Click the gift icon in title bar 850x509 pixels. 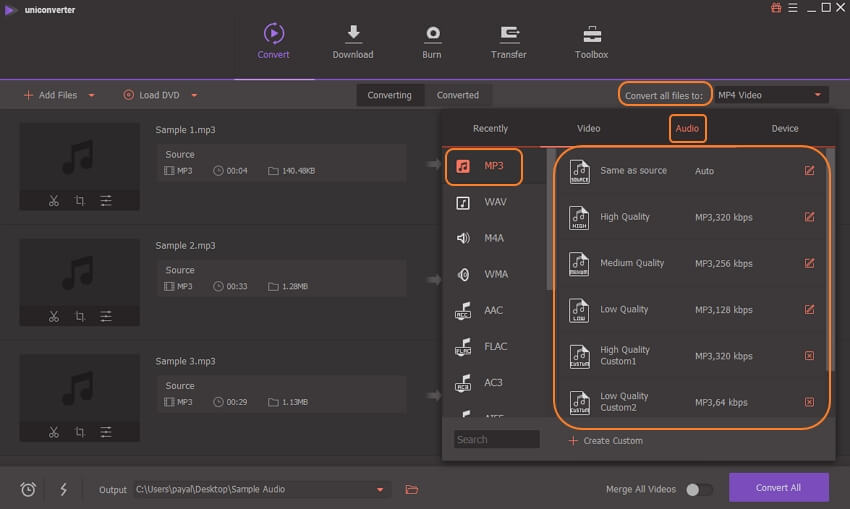[x=776, y=8]
